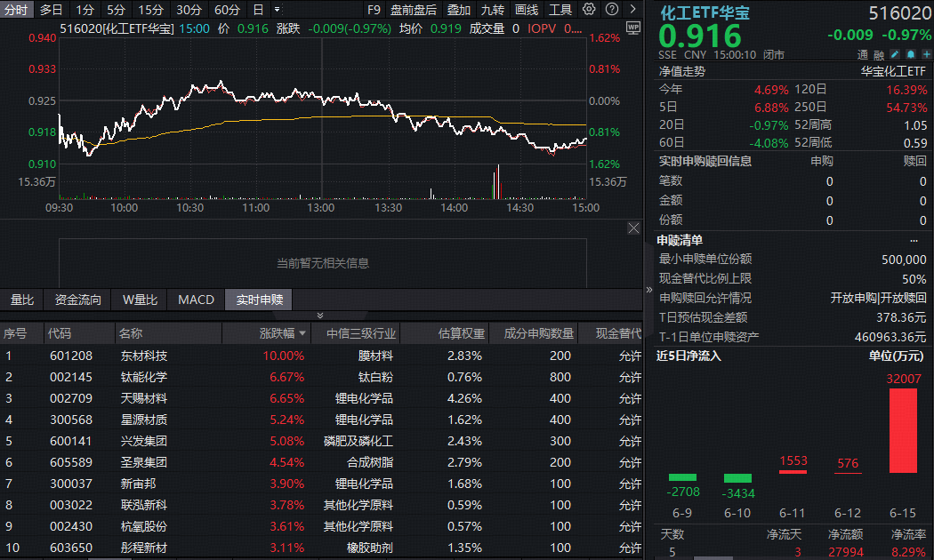Add to watchlist with plus icon
Image resolution: width=934 pixels, height=560 pixels.
click(926, 54)
